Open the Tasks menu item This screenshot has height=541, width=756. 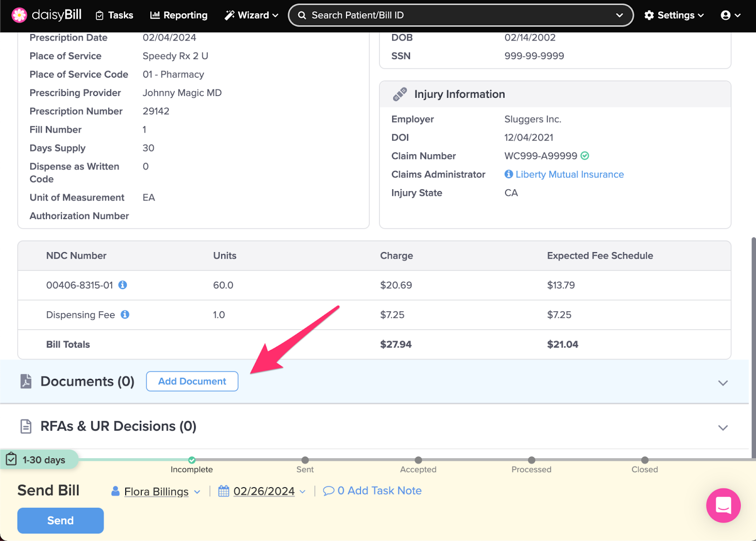click(x=114, y=15)
